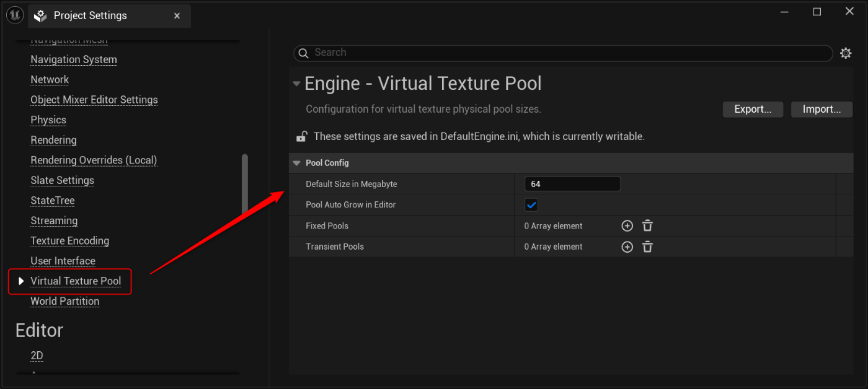Empty Transient Pools array with trash icon
The image size is (868, 389).
[x=647, y=247]
